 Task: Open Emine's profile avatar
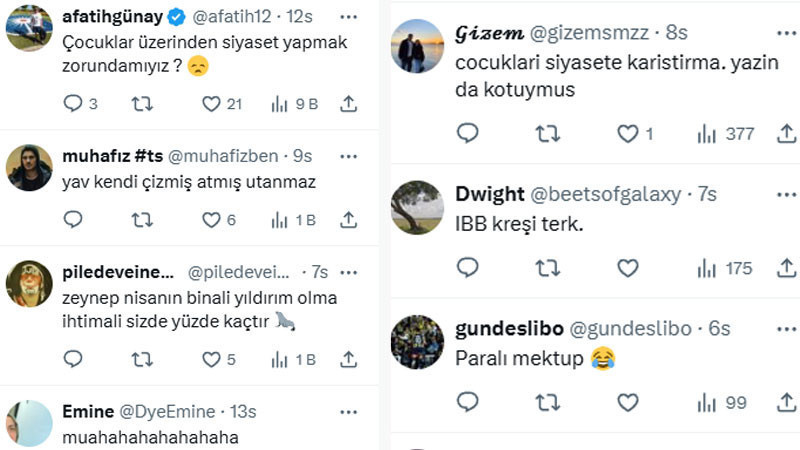pyautogui.click(x=30, y=423)
